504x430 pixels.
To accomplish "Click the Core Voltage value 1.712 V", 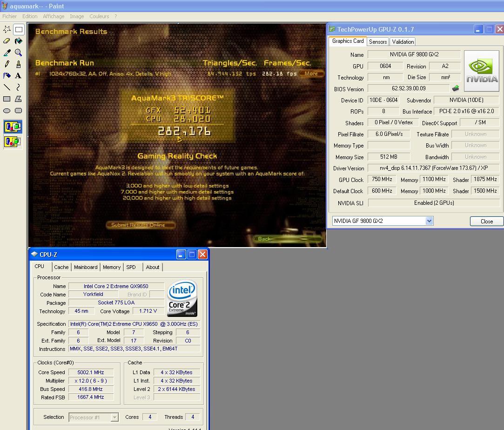I will (x=148, y=311).
